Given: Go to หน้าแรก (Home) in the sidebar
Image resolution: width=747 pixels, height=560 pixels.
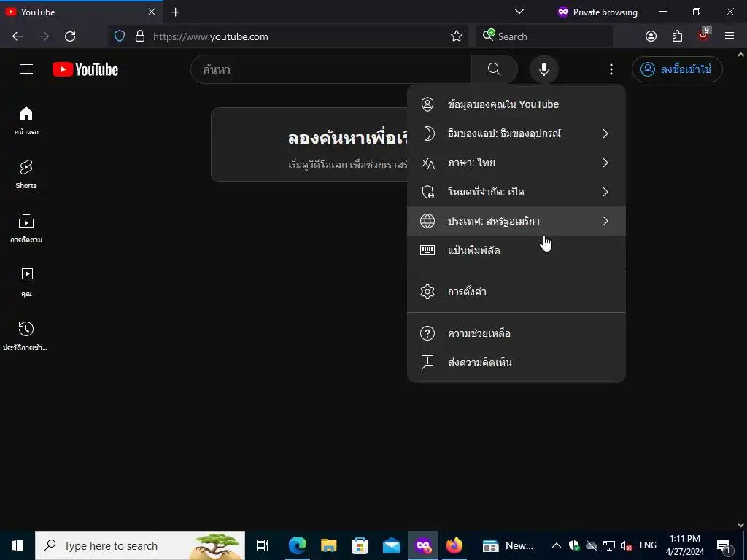Looking at the screenshot, I should 26,120.
